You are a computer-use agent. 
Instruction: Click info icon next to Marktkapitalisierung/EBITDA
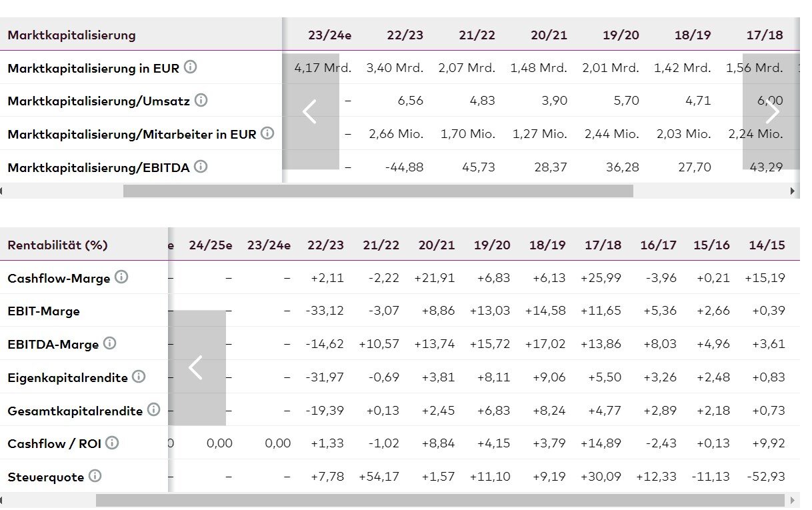click(x=201, y=167)
